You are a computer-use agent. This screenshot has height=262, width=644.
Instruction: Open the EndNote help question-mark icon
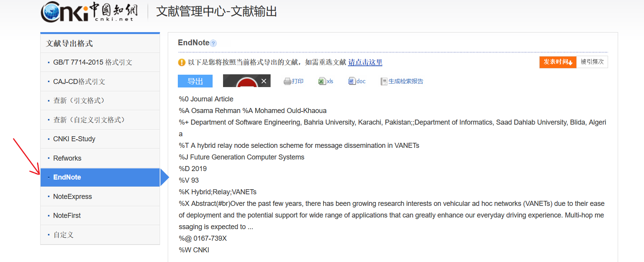[x=213, y=43]
